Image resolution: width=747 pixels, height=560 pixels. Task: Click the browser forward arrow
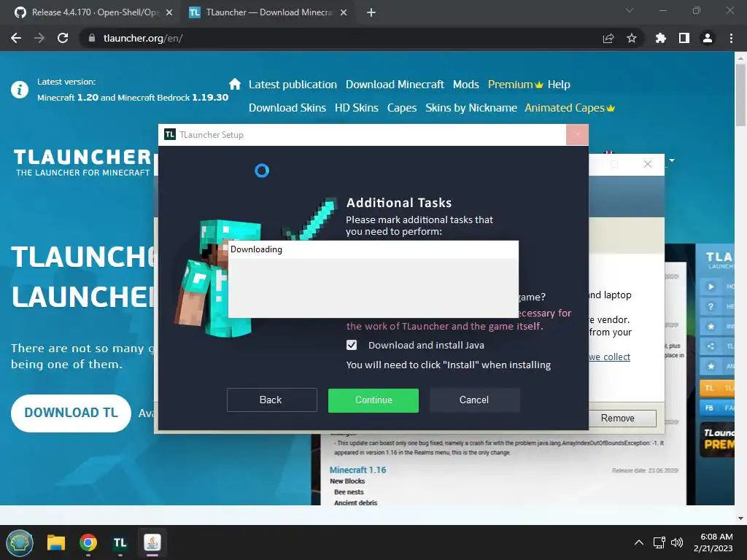39,38
